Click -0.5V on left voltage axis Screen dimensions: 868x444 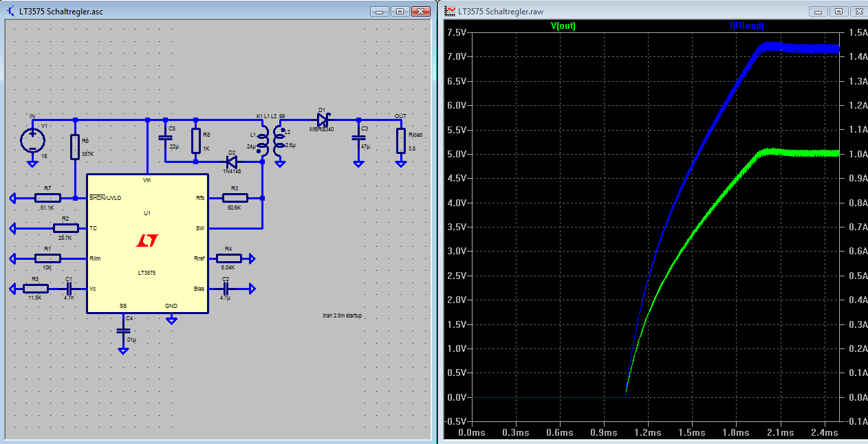pos(455,421)
